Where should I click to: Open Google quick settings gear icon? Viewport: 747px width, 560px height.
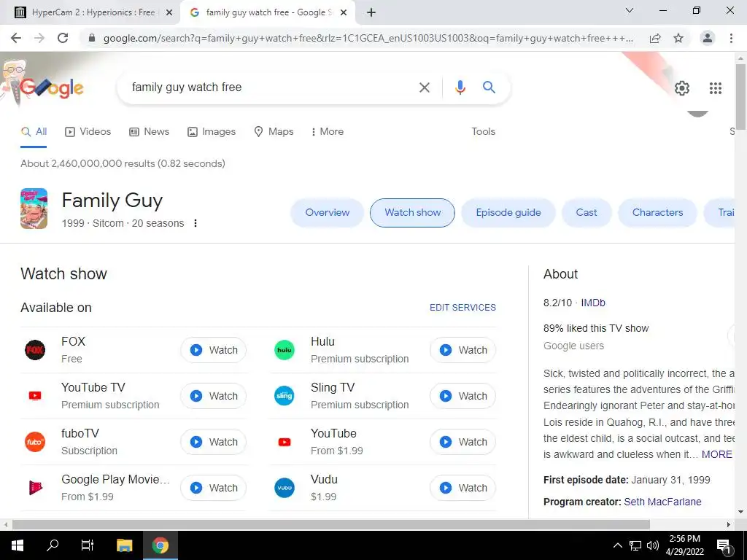coord(682,88)
